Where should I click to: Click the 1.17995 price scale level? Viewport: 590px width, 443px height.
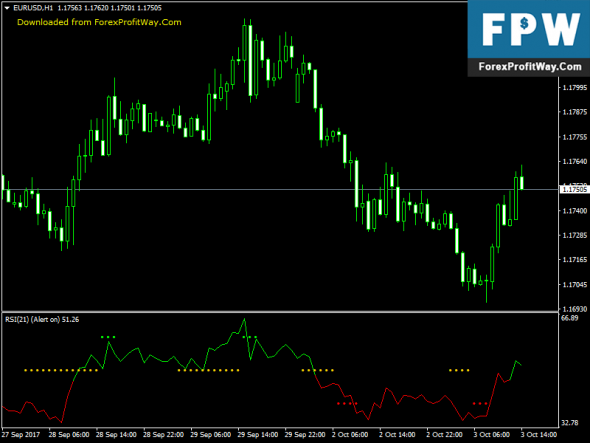pos(575,87)
